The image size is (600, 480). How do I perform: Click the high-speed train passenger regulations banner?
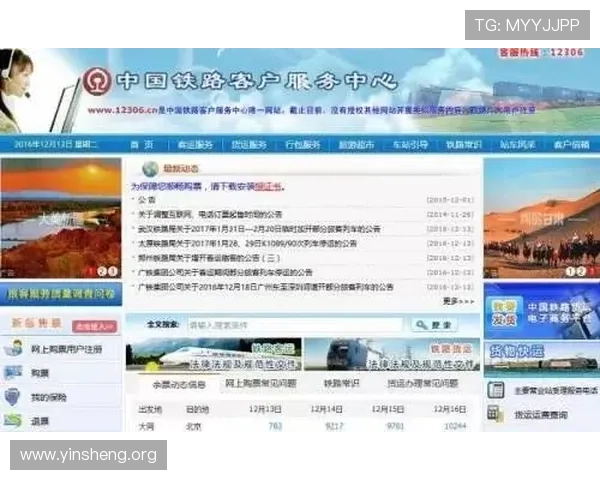tap(214, 354)
